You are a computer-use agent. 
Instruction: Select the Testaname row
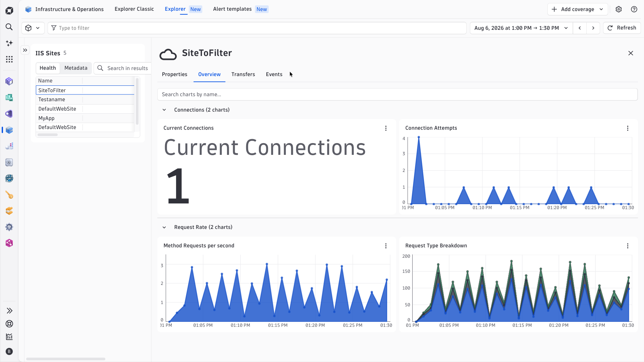(x=85, y=100)
